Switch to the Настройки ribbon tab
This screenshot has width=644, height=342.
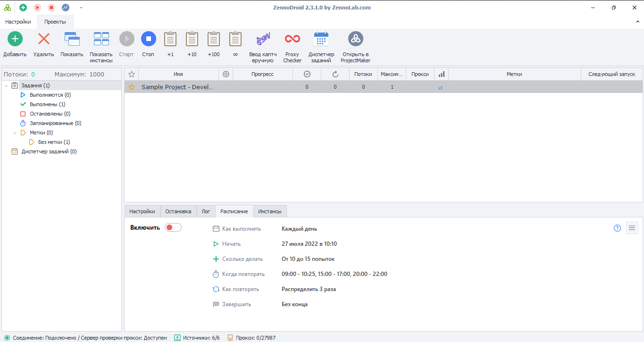point(18,22)
